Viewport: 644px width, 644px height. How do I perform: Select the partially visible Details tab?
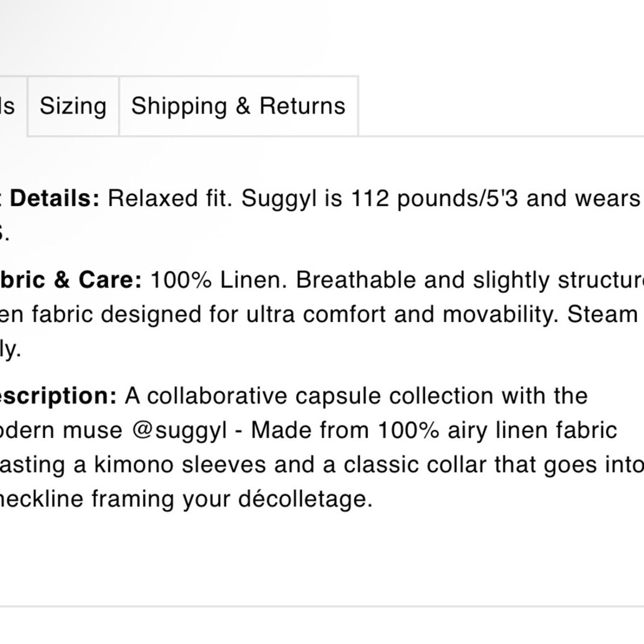[13, 106]
